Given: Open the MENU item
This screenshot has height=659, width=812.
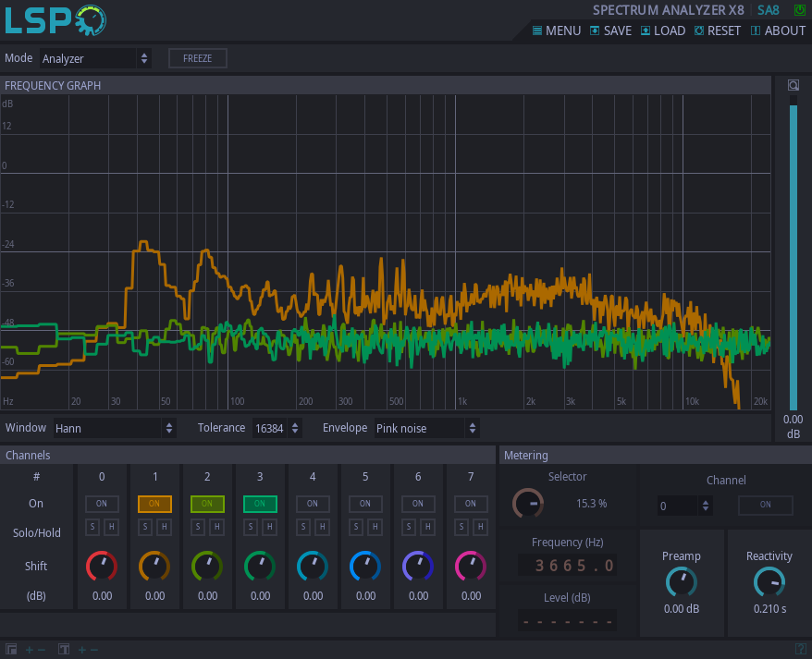Looking at the screenshot, I should coord(557,31).
